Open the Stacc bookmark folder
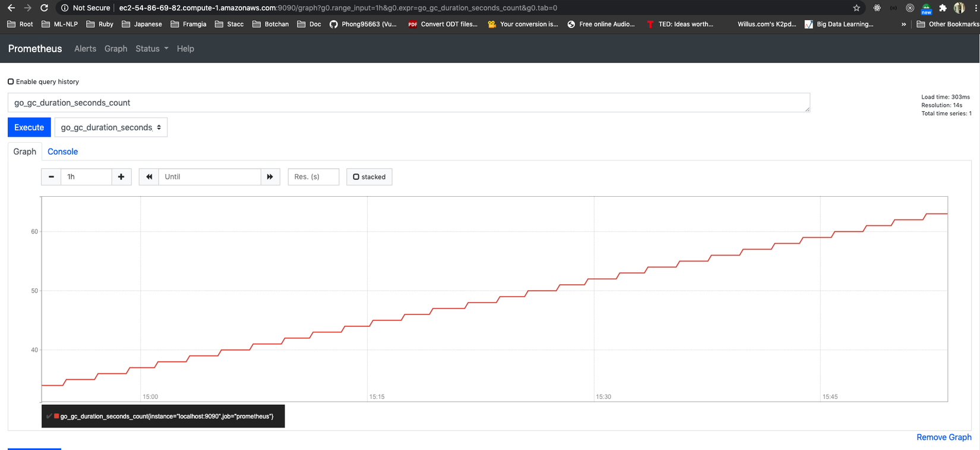980x450 pixels. (x=229, y=24)
